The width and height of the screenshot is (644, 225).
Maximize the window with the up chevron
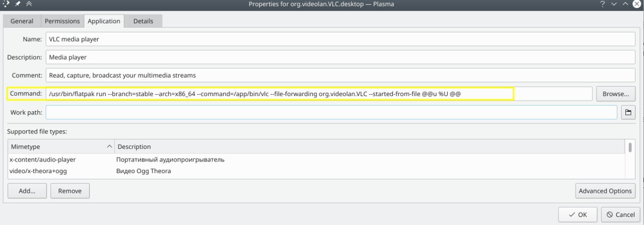point(626,4)
